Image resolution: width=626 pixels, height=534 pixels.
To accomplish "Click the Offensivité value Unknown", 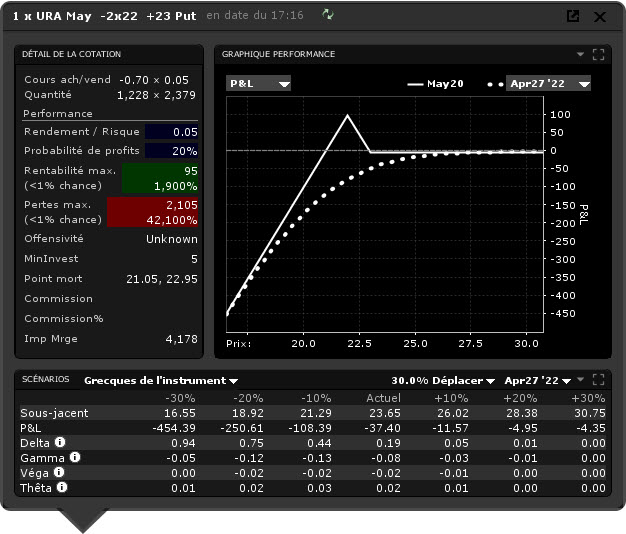I will pos(172,239).
